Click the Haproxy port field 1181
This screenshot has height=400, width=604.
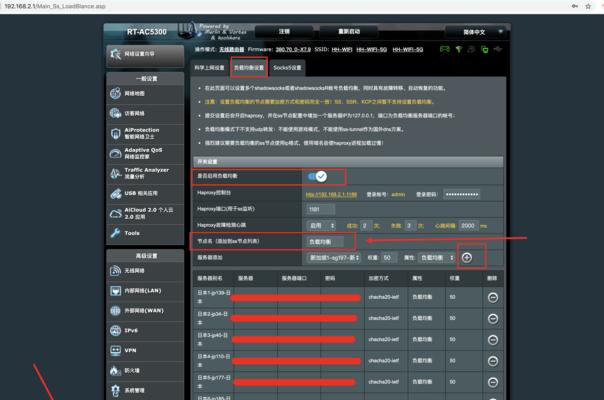click(321, 209)
